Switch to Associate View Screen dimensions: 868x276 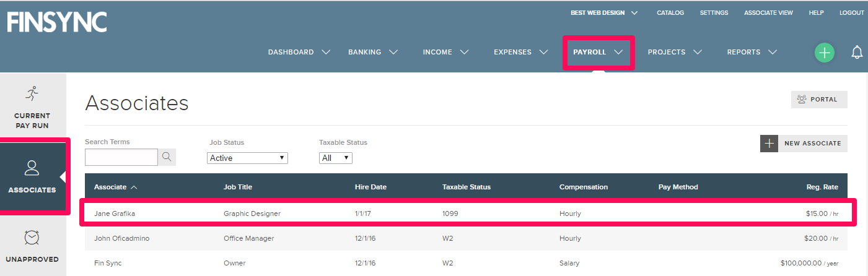click(768, 12)
